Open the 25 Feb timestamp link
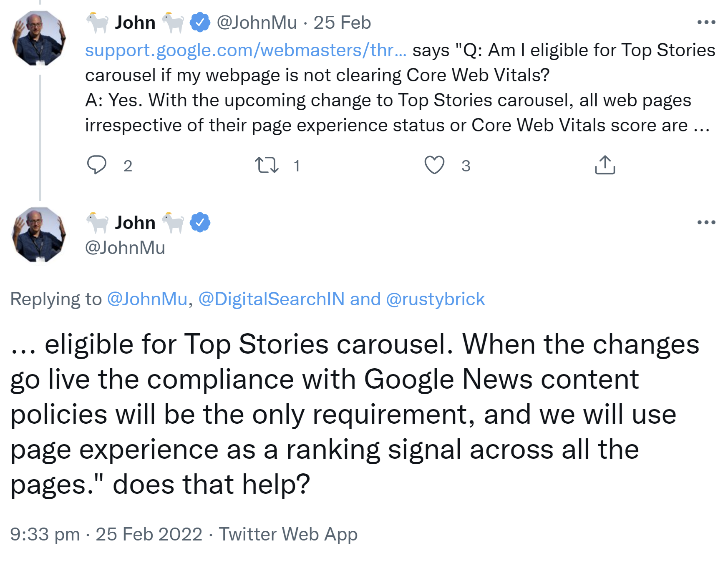 pos(342,23)
